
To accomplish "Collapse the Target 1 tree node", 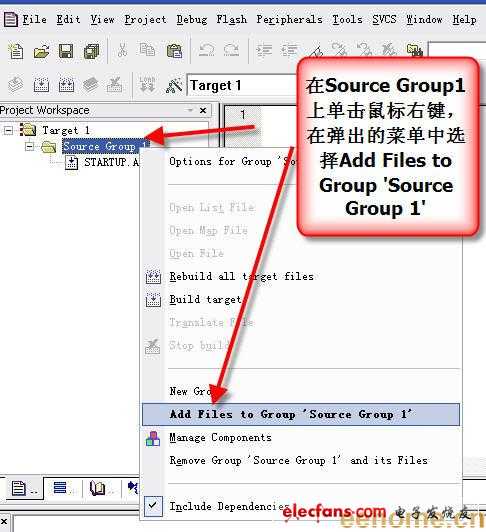I will [8, 130].
